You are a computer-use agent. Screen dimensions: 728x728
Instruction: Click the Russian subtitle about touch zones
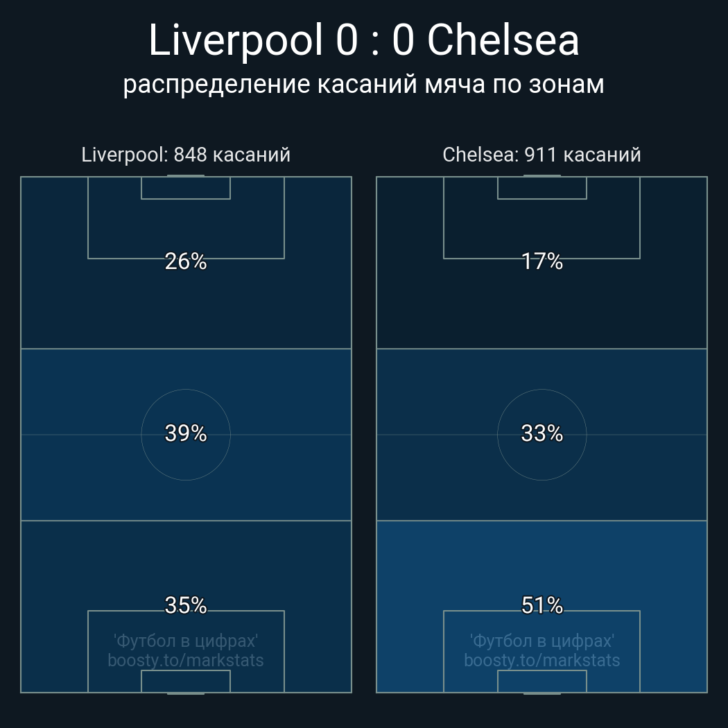(363, 85)
